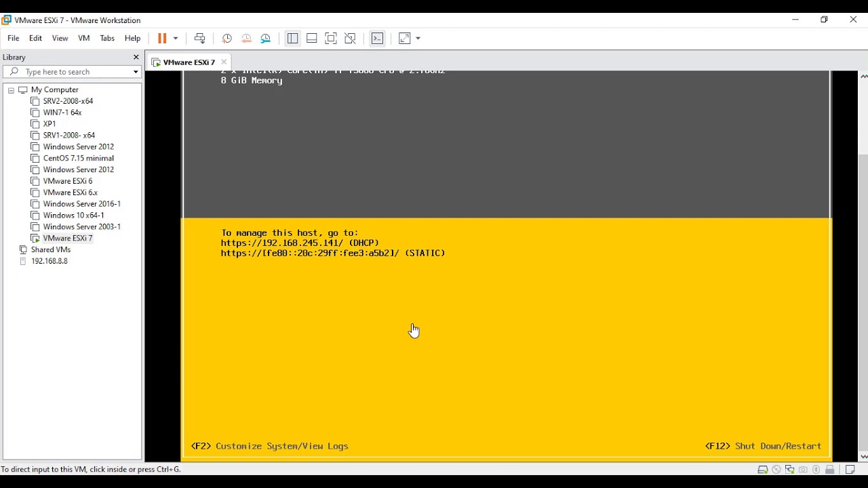Select Shared VMs in library
The width and height of the screenshot is (868, 488).
(51, 250)
